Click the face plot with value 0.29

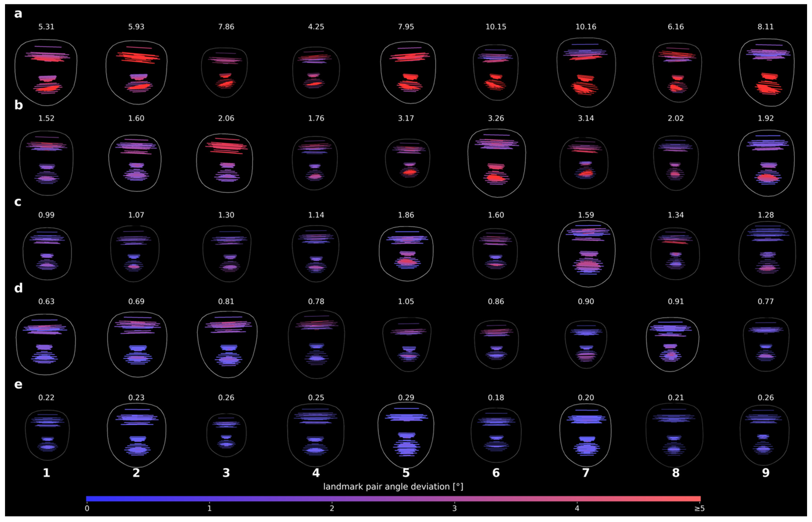click(406, 435)
